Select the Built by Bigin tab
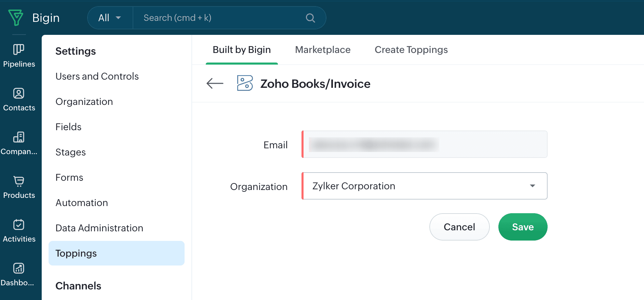Screen dimensions: 644x300 (x=242, y=50)
